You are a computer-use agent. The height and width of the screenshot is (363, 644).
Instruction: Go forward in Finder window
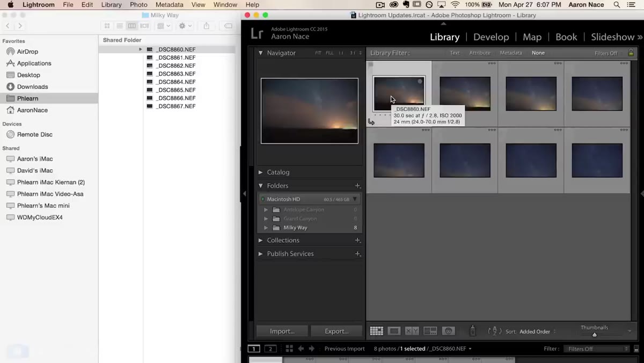[20, 26]
